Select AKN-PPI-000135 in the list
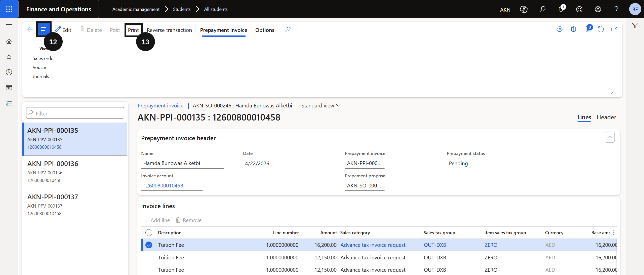The height and width of the screenshot is (275, 644). coord(75,139)
